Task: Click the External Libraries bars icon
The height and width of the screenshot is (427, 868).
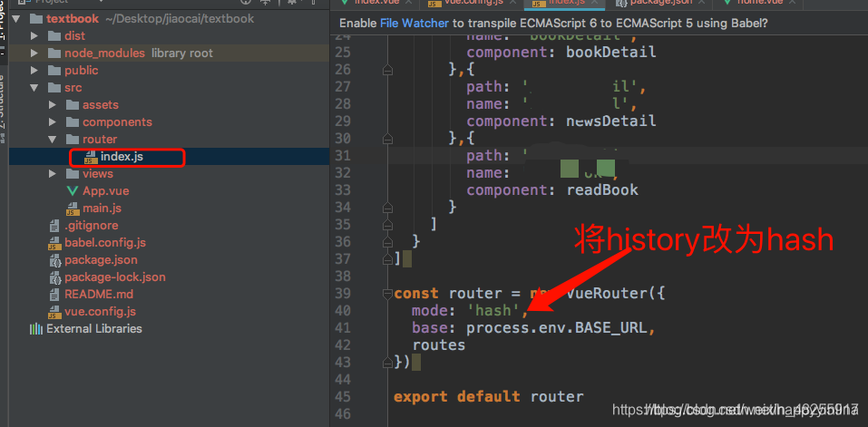Action: pos(36,329)
